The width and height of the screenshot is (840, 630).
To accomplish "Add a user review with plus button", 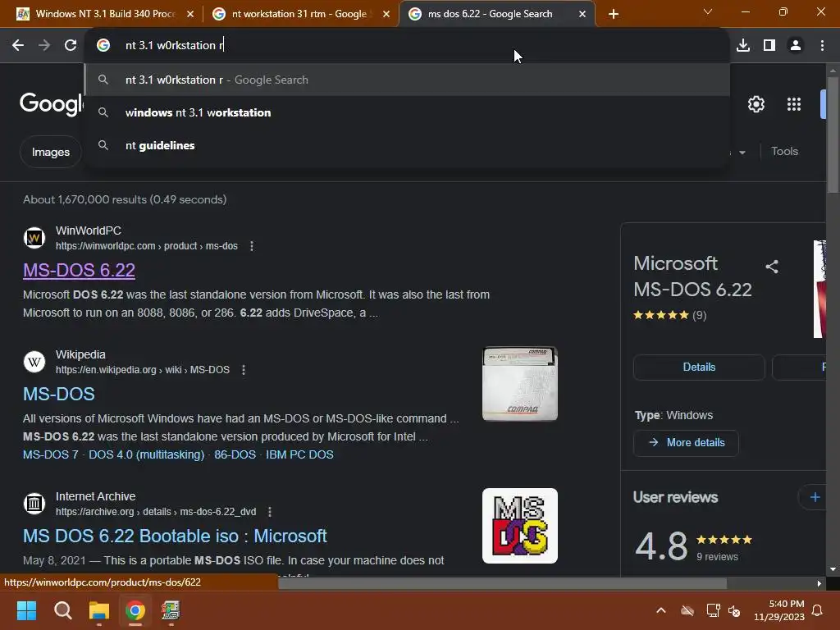I will [815, 497].
